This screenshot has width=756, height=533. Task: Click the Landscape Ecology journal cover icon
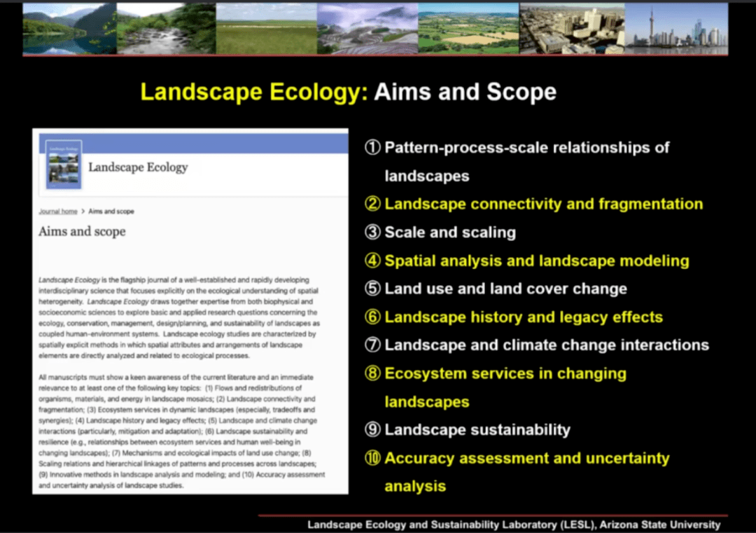[64, 165]
